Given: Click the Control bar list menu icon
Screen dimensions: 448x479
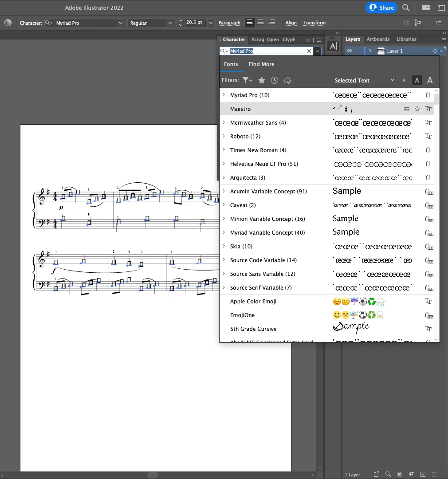Looking at the screenshot, I should click(x=439, y=23).
